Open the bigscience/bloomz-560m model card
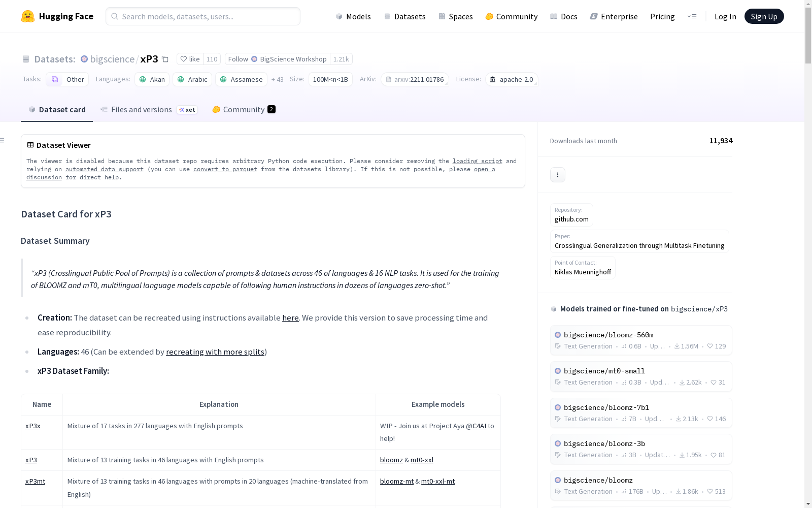 [641, 340]
